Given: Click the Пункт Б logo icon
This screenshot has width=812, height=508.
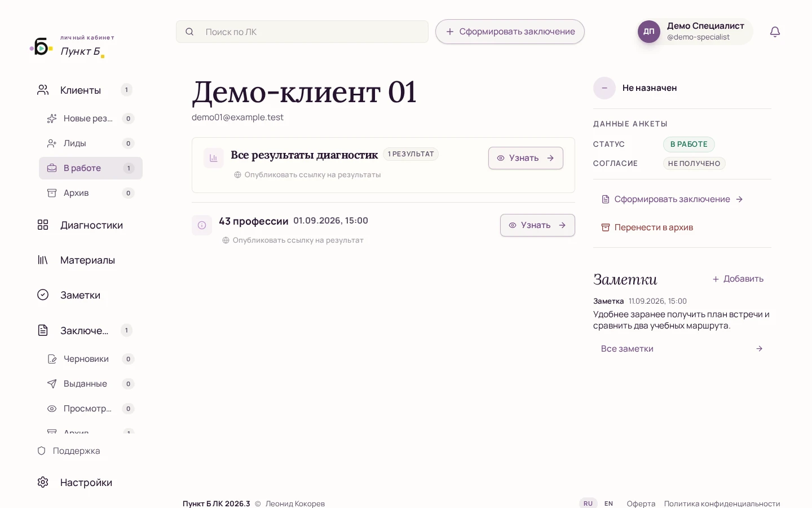Looking at the screenshot, I should (41, 47).
